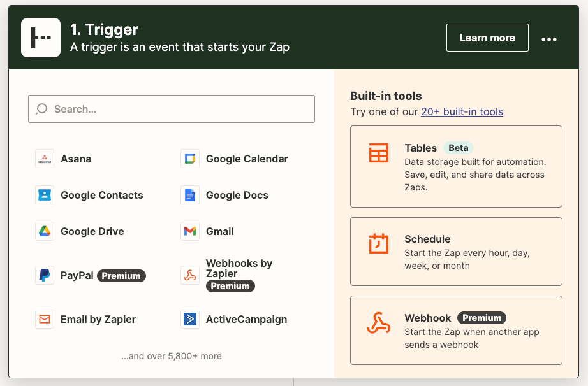The height and width of the screenshot is (386, 588).
Task: Click Premium badge beside Webhook tool
Action: [x=482, y=318]
